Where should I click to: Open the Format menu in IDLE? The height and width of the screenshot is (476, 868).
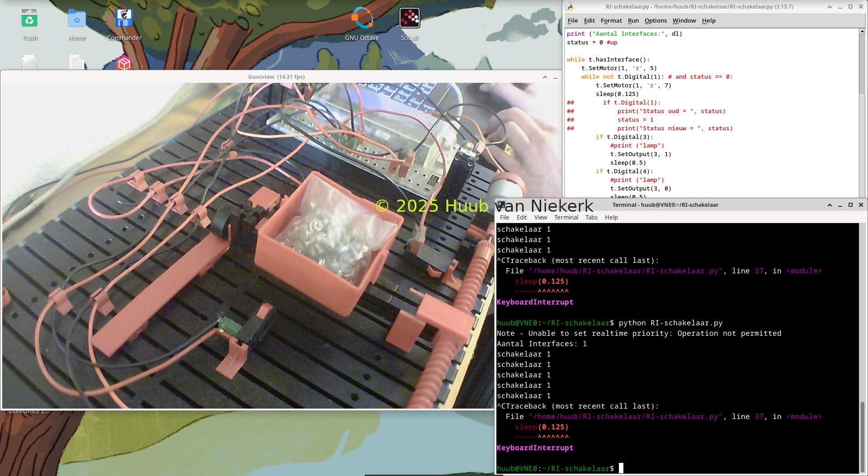[x=611, y=21]
